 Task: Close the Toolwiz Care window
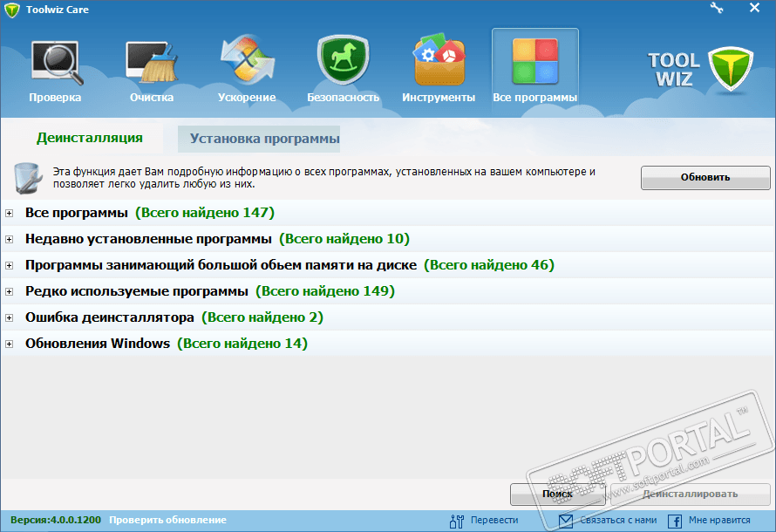754,8
